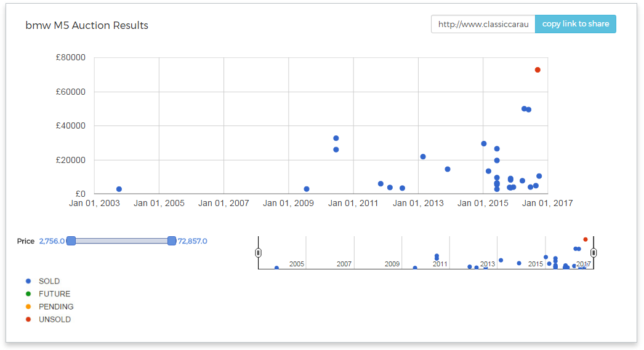This screenshot has width=644, height=350.
Task: Click the UNSOLD legend label
Action: (x=55, y=319)
